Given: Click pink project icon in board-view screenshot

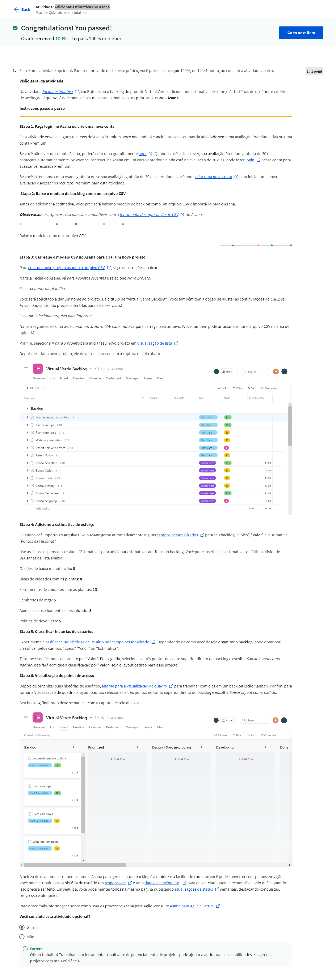Looking at the screenshot, I should (x=38, y=717).
